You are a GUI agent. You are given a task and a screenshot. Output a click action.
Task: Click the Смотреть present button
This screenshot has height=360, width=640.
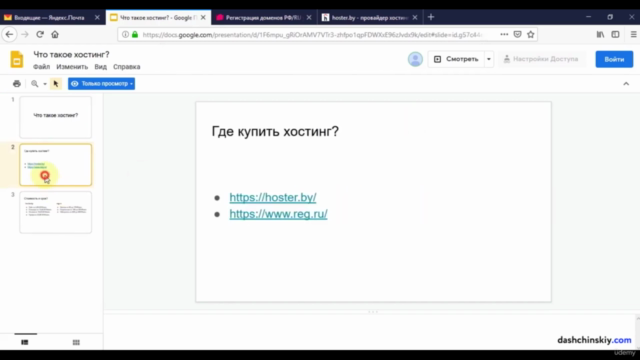coord(456,59)
